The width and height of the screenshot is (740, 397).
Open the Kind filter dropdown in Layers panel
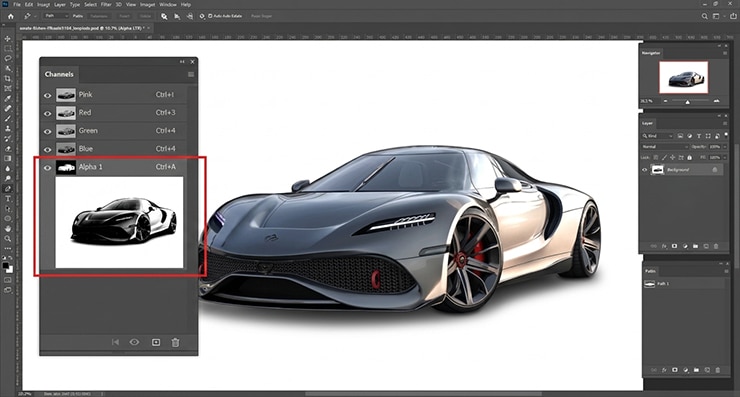657,136
